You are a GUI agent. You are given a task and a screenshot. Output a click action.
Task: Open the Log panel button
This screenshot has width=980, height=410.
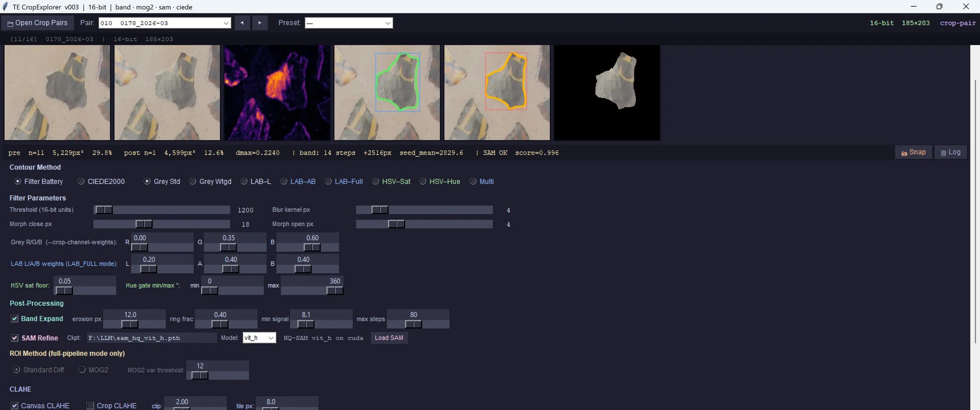[x=951, y=152]
